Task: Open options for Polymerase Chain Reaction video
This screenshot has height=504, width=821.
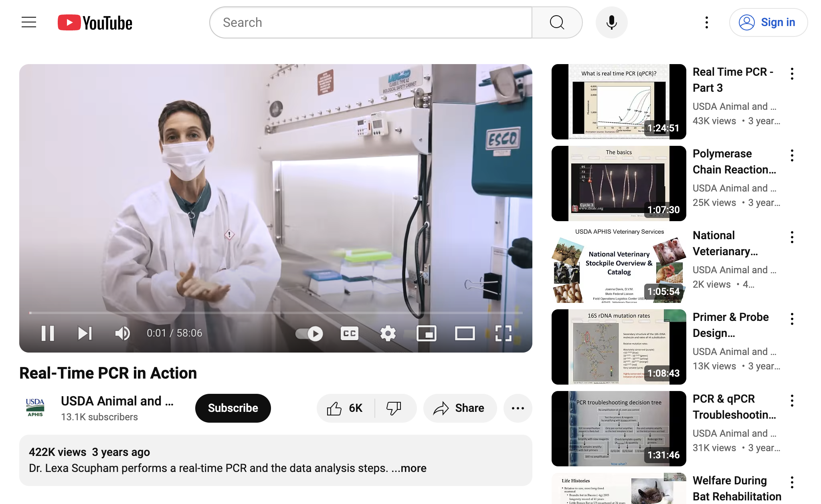Action: tap(792, 155)
